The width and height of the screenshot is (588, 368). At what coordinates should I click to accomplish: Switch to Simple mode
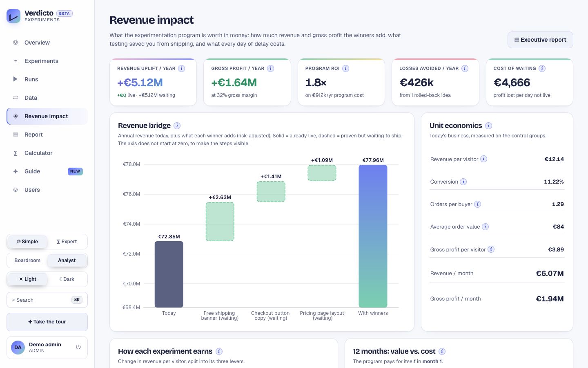pos(27,242)
